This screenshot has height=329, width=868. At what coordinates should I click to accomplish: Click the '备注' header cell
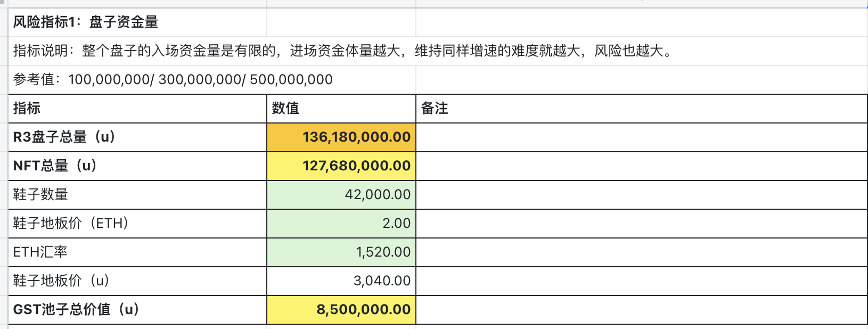pos(642,109)
